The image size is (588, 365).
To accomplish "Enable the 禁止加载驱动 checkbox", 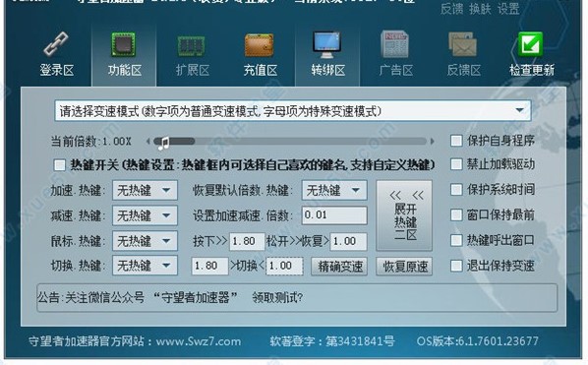I will 456,164.
